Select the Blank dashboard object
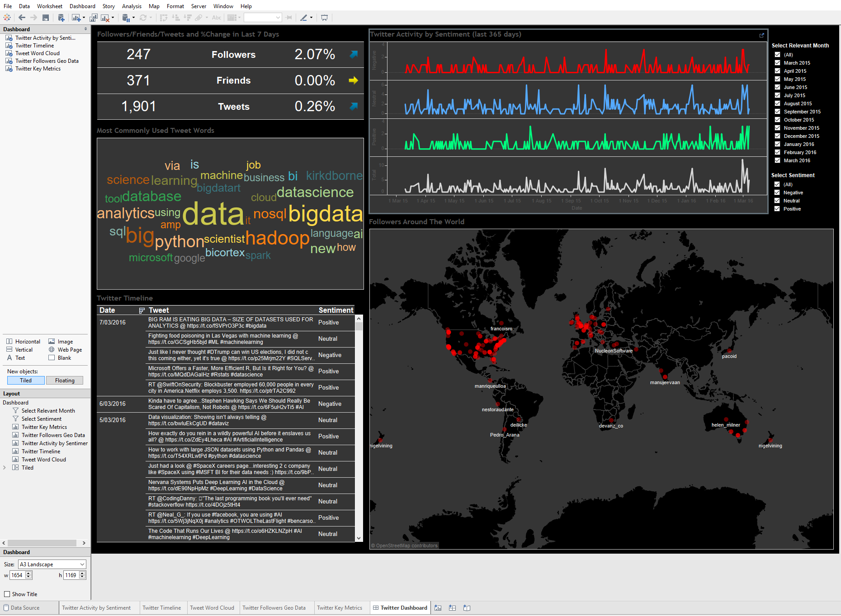 [x=60, y=358]
